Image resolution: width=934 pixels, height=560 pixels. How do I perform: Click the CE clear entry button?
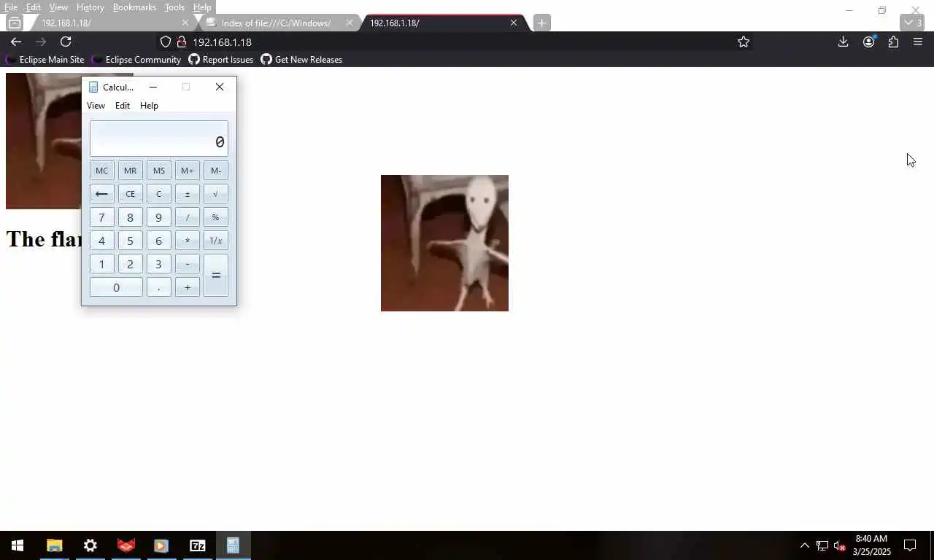[x=130, y=194]
